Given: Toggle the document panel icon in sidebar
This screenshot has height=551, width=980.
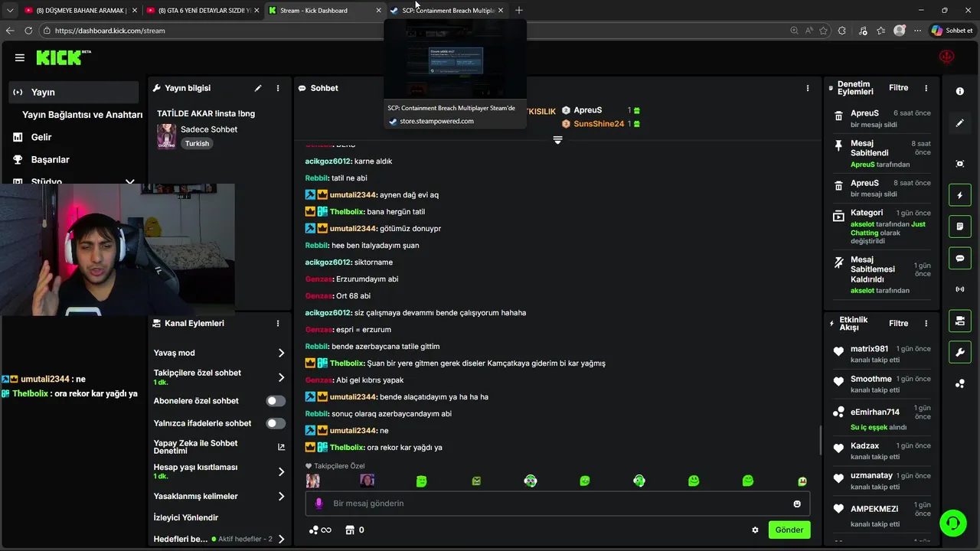Looking at the screenshot, I should click(960, 227).
